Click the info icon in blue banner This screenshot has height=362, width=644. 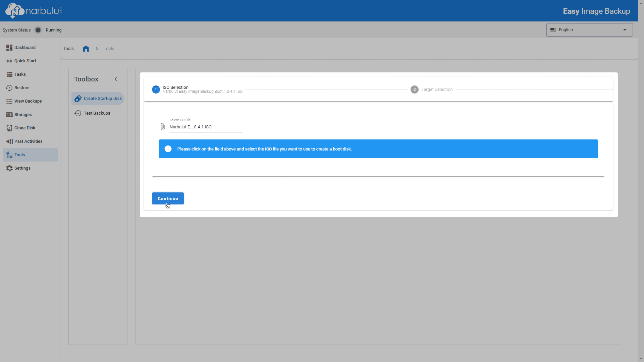[x=168, y=149]
